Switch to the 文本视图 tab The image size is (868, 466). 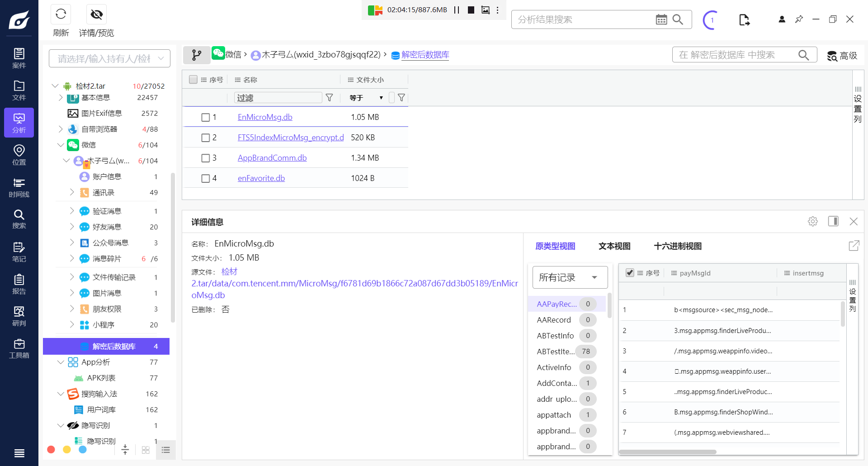[x=614, y=246]
